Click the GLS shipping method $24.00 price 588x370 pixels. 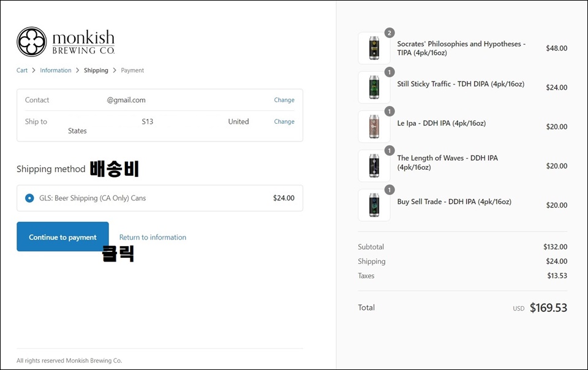(x=284, y=198)
